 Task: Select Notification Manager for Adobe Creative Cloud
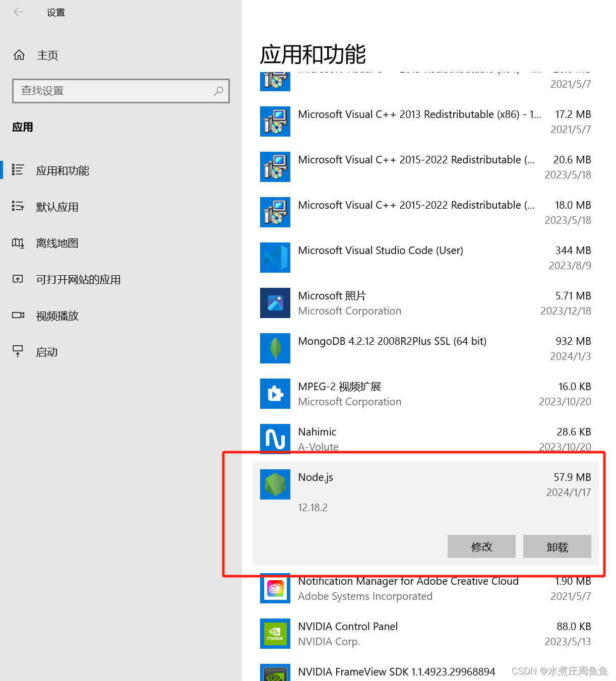425,588
